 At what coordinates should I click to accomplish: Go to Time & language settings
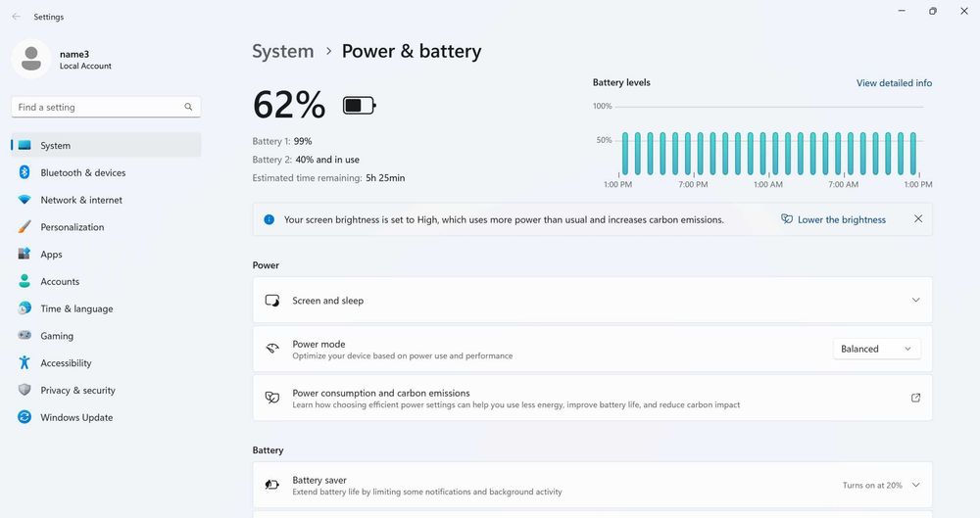coord(76,308)
